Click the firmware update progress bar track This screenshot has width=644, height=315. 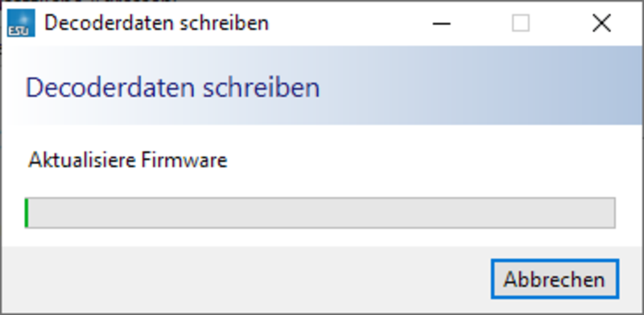[320, 213]
